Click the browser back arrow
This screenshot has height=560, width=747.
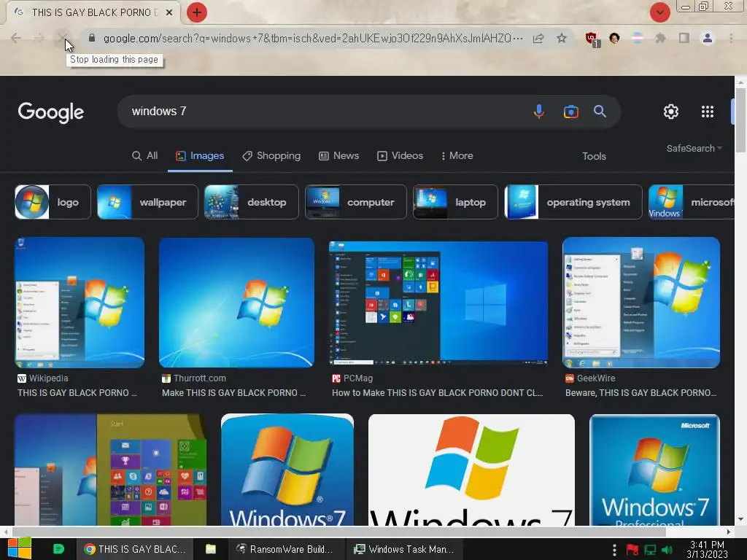(16, 38)
